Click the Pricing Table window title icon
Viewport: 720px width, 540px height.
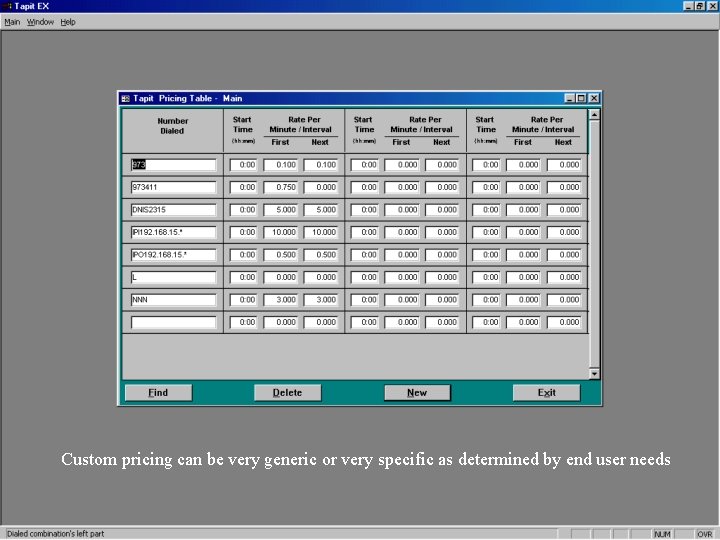(x=125, y=99)
